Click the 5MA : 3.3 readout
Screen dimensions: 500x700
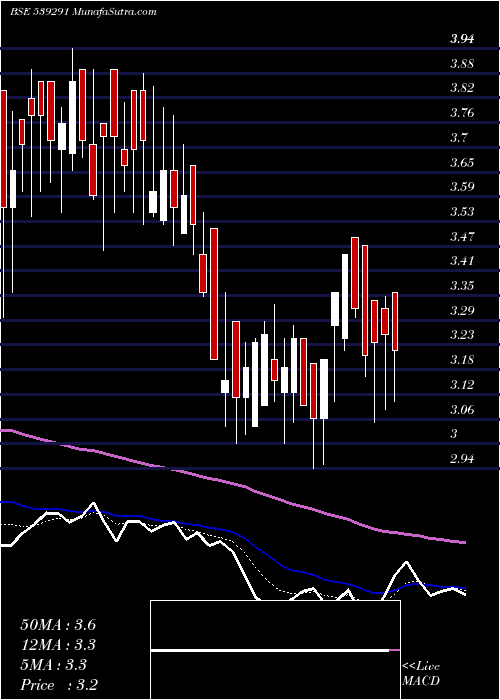(54, 665)
